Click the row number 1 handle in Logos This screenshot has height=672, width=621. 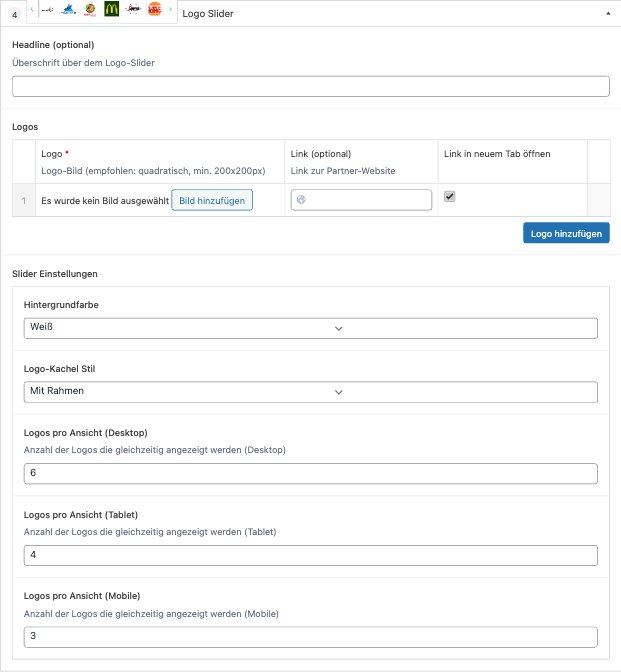click(x=22, y=200)
